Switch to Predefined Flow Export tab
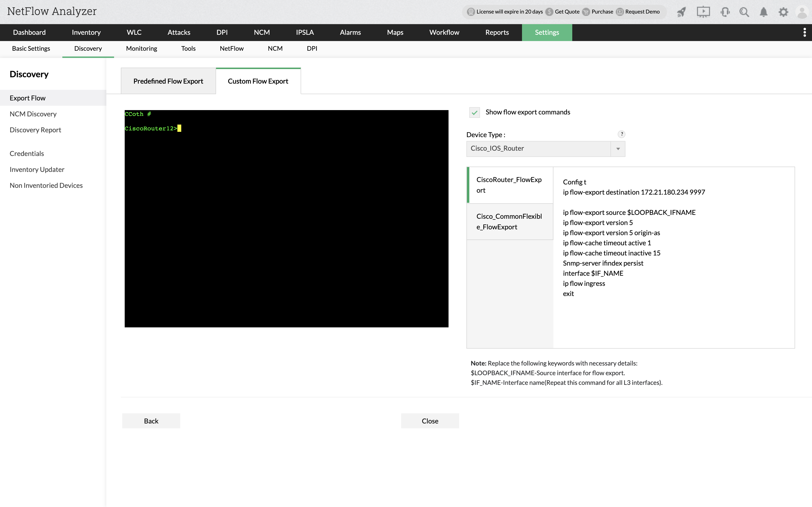 tap(168, 81)
